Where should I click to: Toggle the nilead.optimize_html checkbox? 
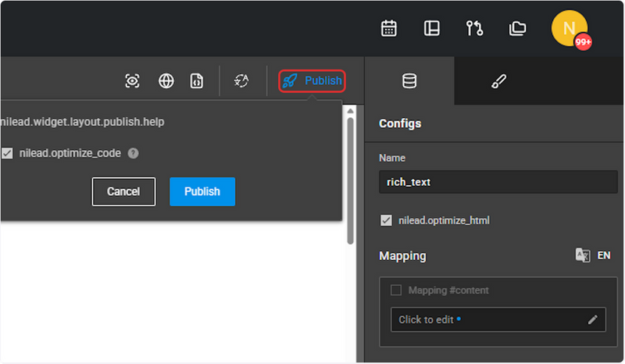tap(386, 220)
